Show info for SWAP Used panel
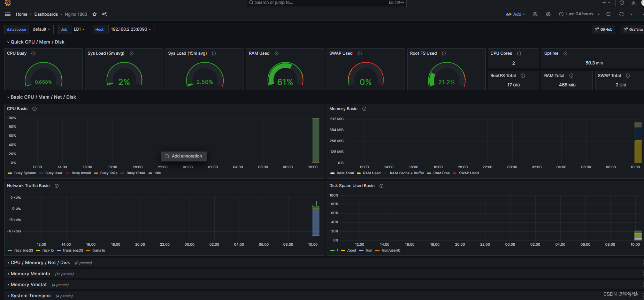 (x=360, y=53)
